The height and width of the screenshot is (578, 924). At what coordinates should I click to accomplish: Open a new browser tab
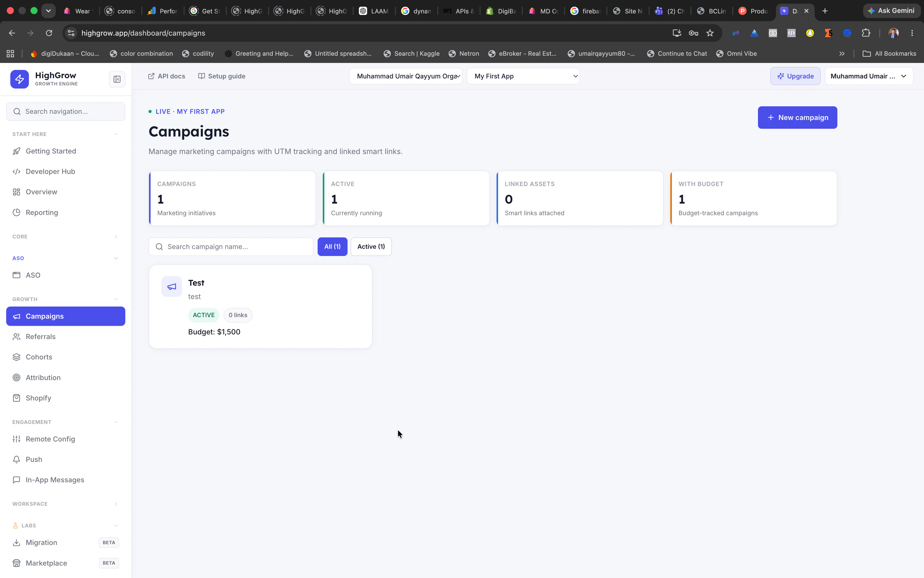coord(825,11)
